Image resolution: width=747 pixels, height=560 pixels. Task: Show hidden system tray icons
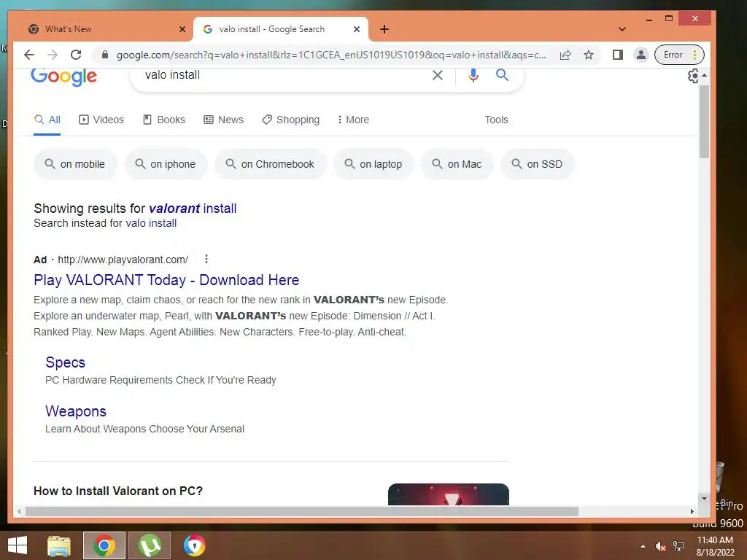[x=643, y=546]
